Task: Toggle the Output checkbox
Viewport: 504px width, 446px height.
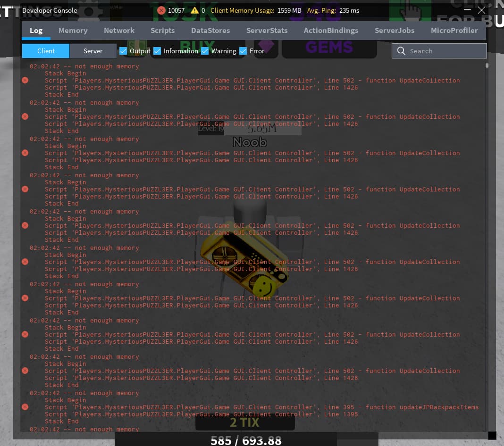Action: pyautogui.click(x=123, y=51)
